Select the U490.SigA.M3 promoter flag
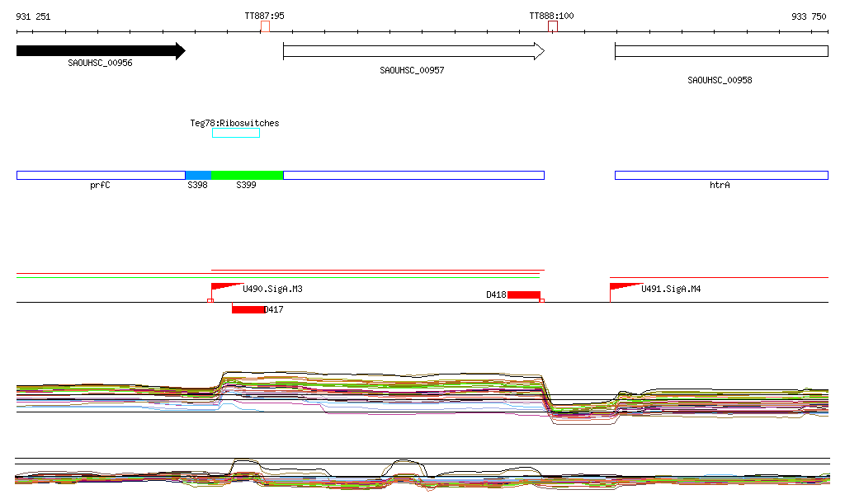The width and height of the screenshot is (845, 504). (x=223, y=287)
